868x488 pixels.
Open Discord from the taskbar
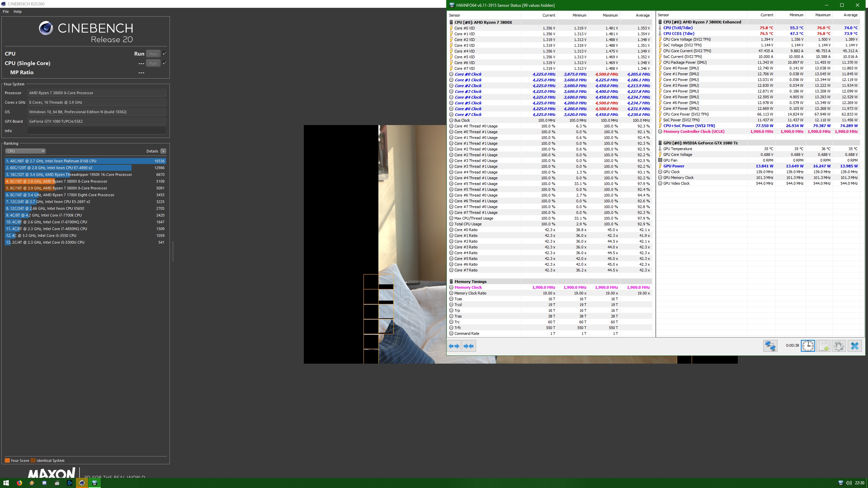coord(44,483)
